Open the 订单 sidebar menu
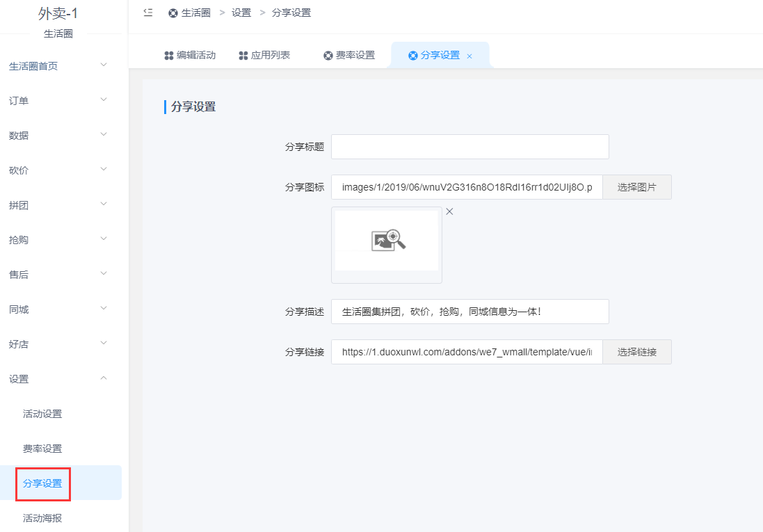This screenshot has height=532, width=763. [19, 101]
